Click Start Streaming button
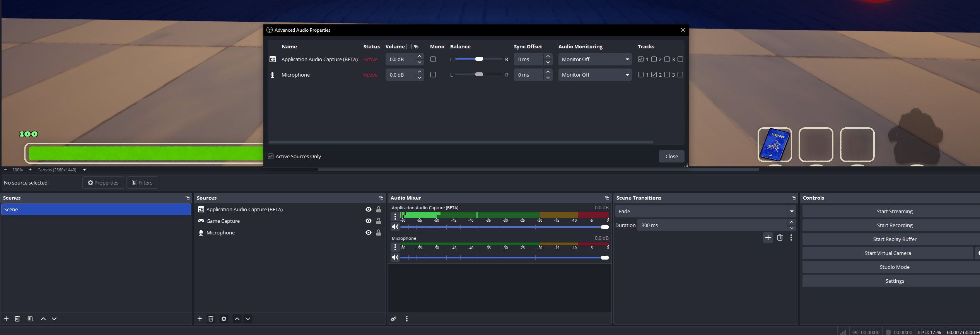Viewport: 980px width, 335px height. tap(894, 211)
